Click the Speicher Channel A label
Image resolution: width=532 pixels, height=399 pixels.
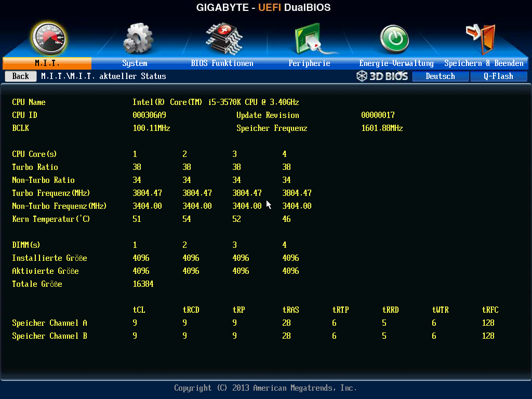49,323
